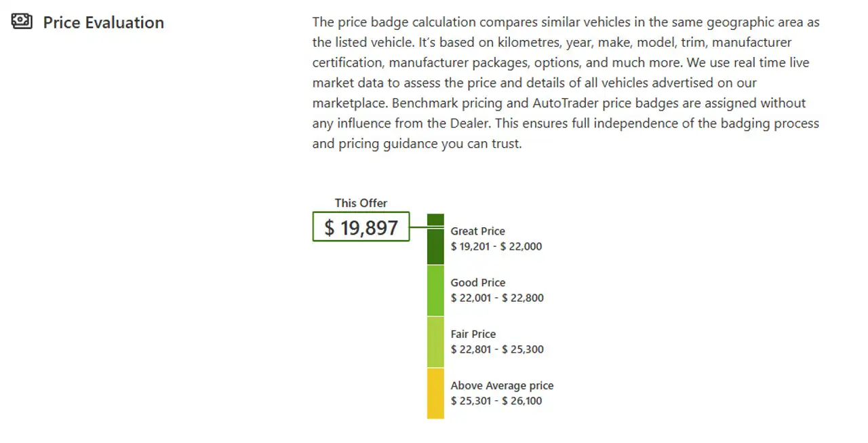Click the $ 25,301 - $ 26,100 range
Viewport: 868px width, 443px height.
496,401
